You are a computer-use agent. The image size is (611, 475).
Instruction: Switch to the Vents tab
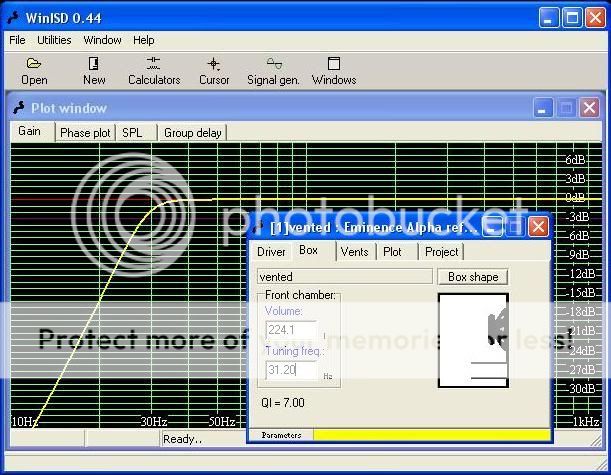[x=355, y=252]
